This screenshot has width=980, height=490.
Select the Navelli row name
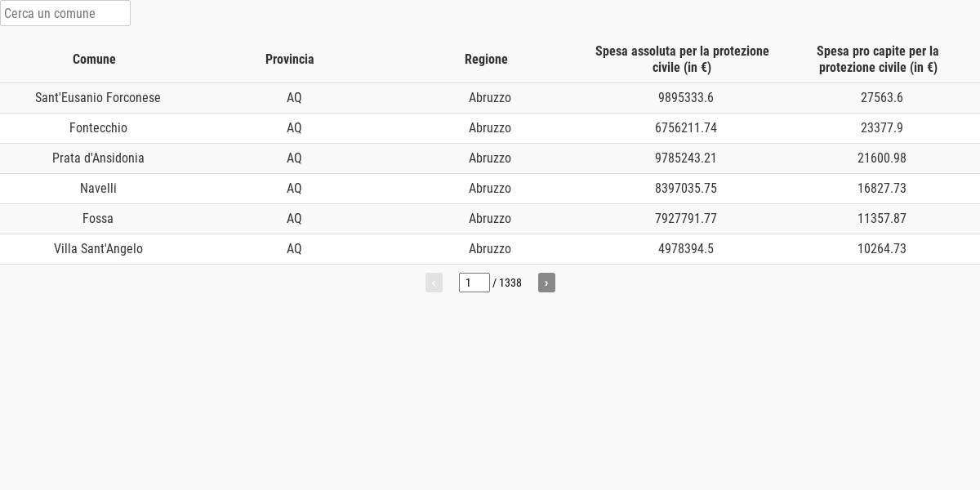98,189
